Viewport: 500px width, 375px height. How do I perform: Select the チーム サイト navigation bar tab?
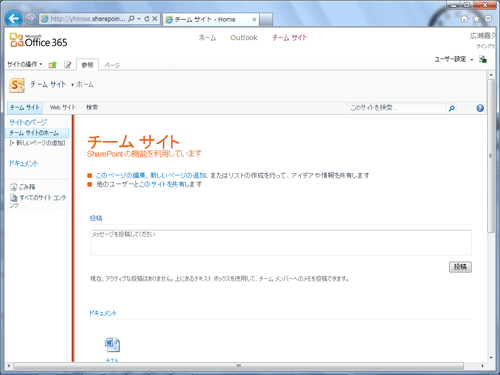(x=25, y=107)
